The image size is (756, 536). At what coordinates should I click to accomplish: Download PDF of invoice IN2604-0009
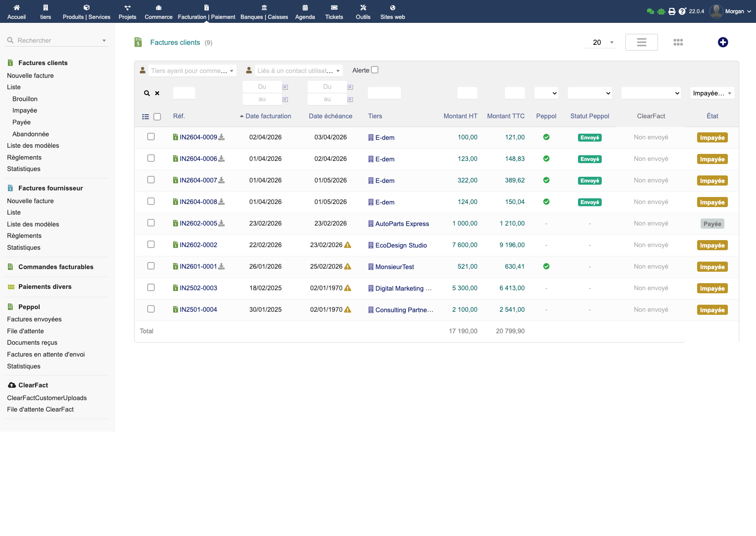click(x=222, y=137)
